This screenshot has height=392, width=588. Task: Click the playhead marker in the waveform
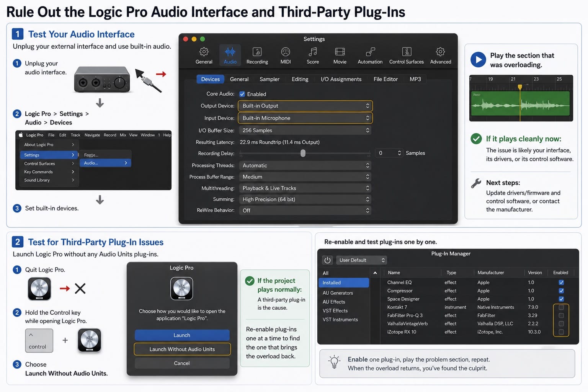(x=520, y=87)
